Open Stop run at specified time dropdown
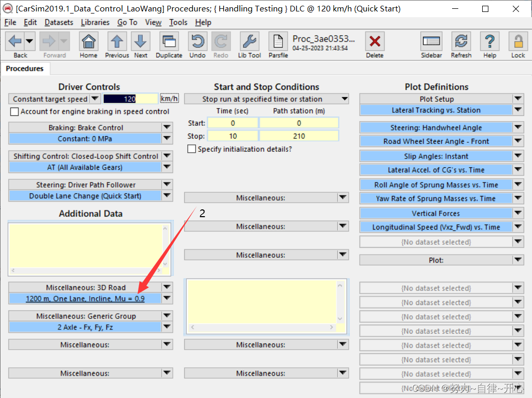 pyautogui.click(x=266, y=99)
